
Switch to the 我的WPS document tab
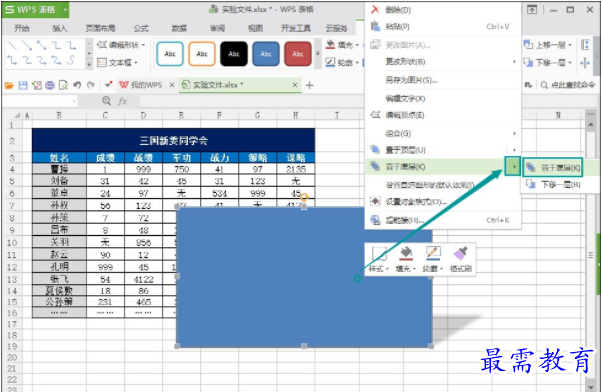146,85
